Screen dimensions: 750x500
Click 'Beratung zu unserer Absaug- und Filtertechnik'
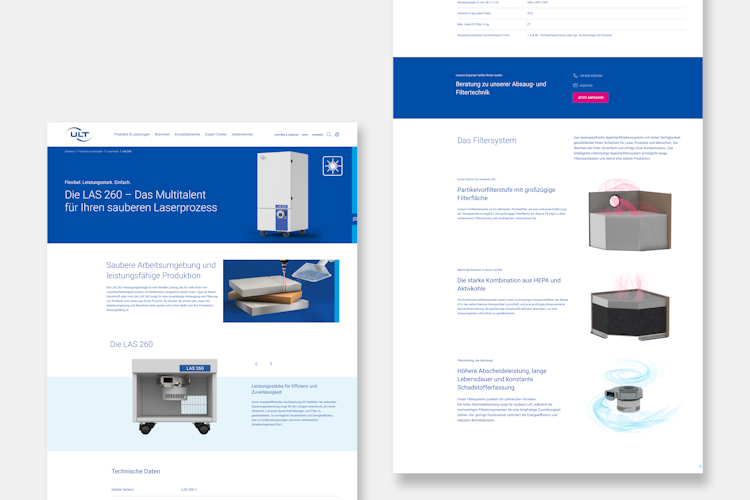(501, 88)
